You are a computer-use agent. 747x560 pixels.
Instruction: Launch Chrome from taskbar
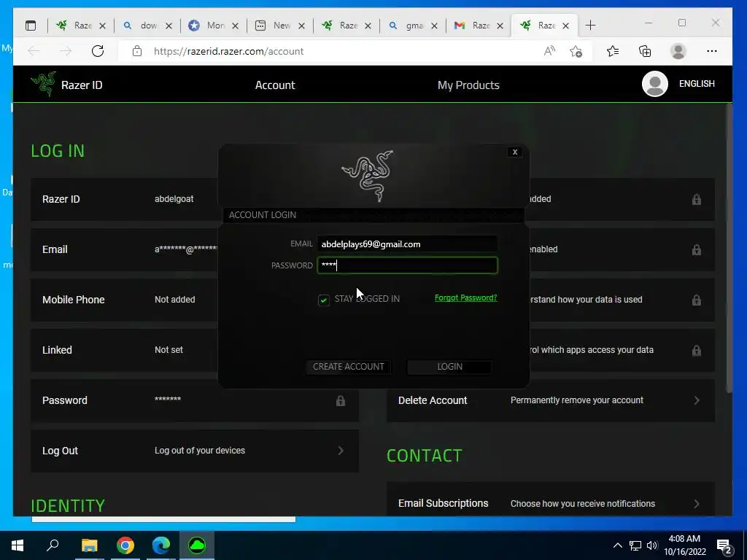(125, 545)
